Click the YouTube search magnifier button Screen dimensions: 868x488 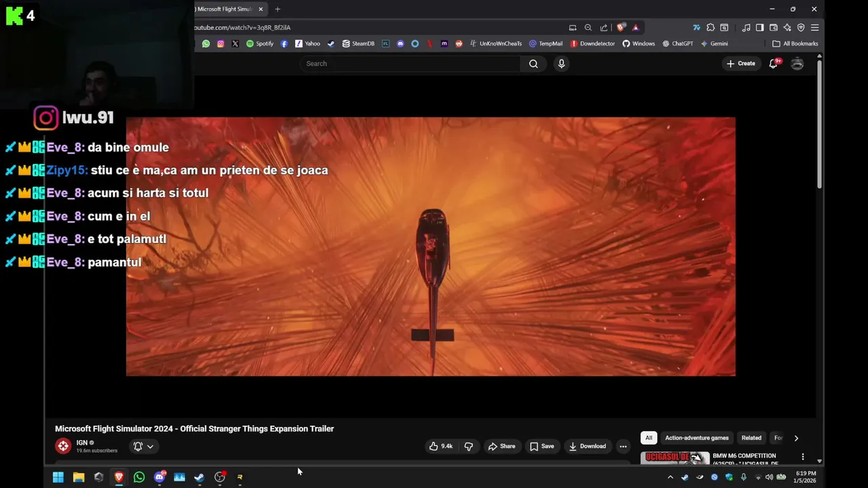534,64
